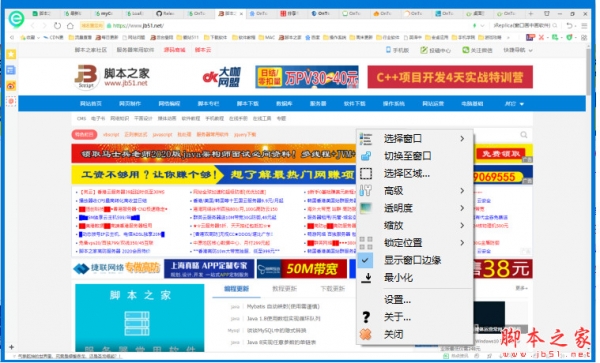This screenshot has height=363, width=600.
Task: Expand the address bar dropdown chevron
Action: pos(482,26)
